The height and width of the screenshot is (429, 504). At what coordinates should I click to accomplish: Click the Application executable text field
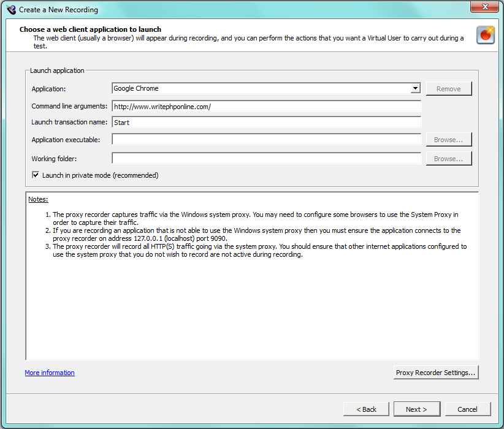266,140
